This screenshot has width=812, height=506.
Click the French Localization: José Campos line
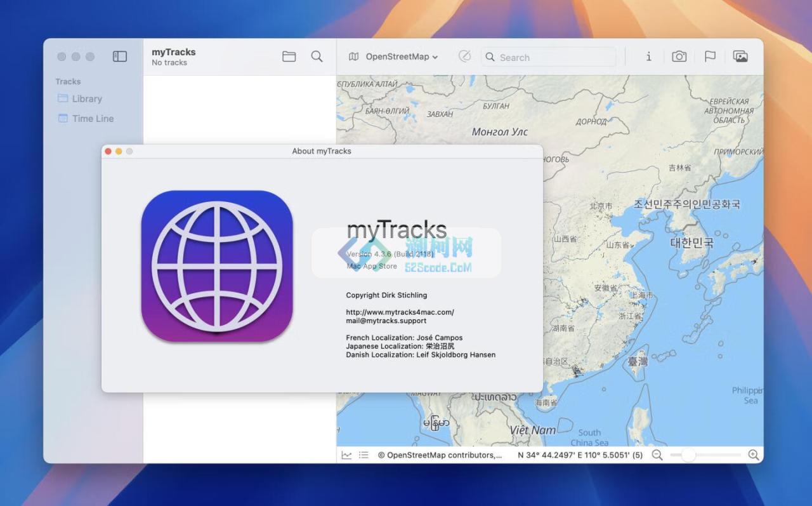coord(404,337)
